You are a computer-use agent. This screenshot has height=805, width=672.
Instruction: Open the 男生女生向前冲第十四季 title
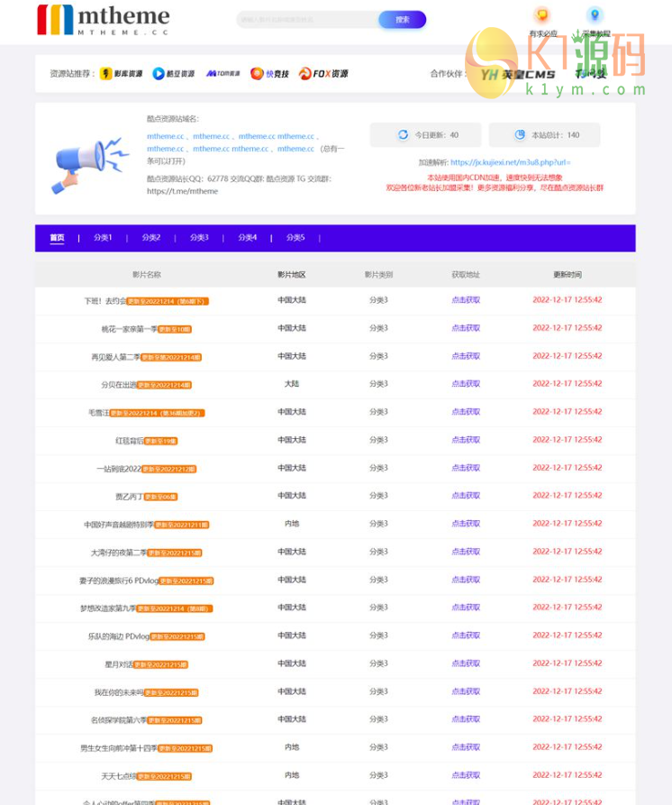pyautogui.click(x=119, y=748)
